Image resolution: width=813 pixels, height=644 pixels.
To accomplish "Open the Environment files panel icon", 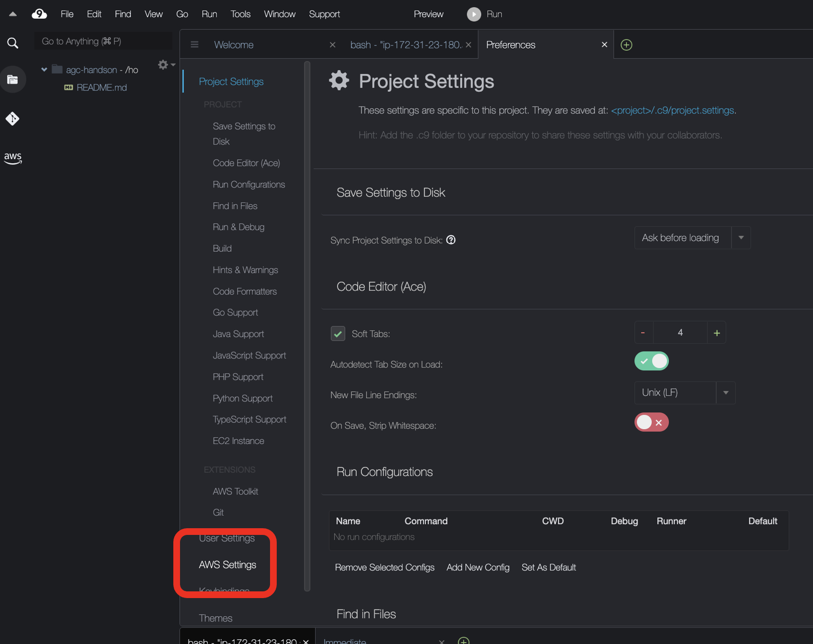I will (x=13, y=79).
